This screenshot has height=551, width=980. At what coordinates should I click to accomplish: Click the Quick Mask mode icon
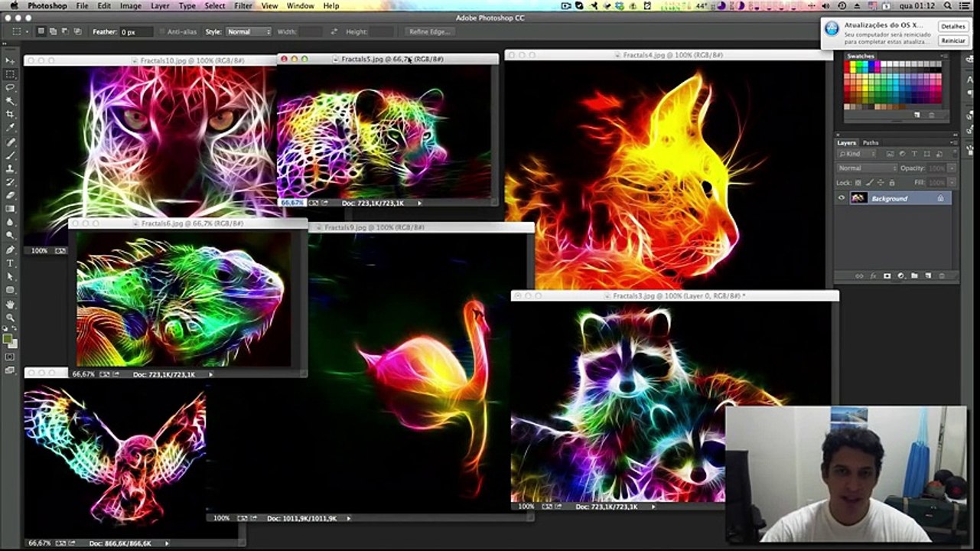tap(10, 357)
